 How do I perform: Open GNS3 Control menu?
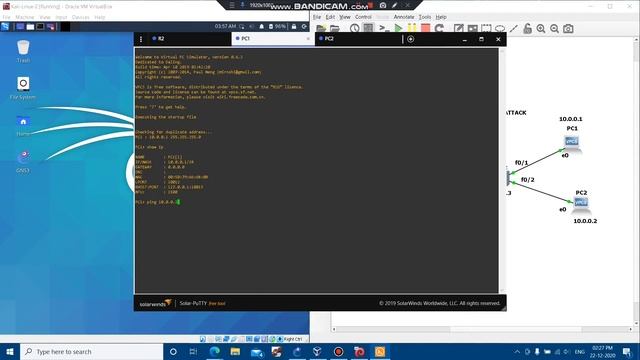pos(363,17)
